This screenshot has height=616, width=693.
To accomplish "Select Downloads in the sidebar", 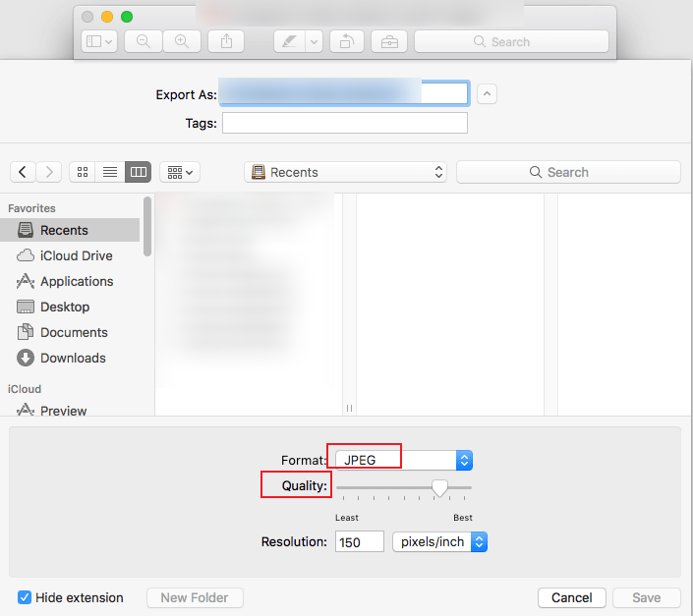I will point(70,358).
